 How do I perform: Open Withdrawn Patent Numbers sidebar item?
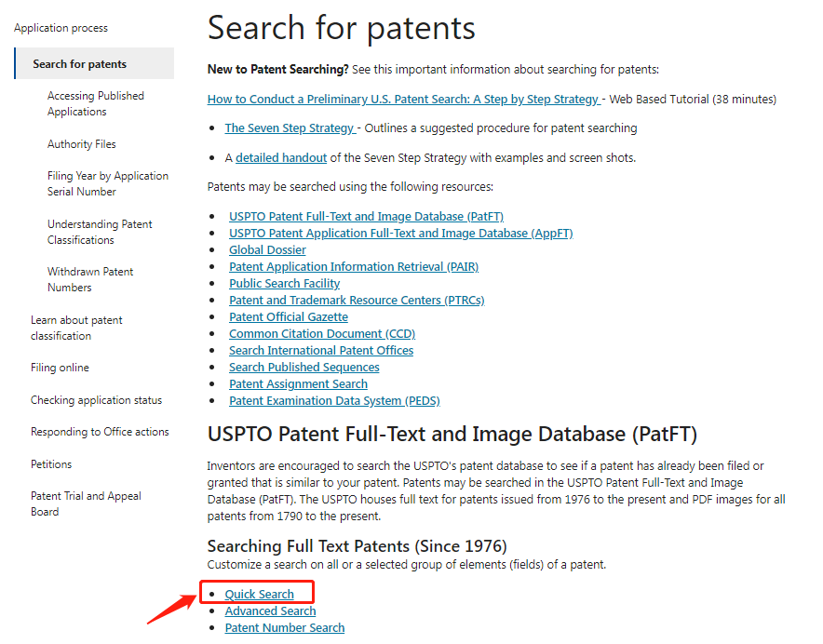pos(90,279)
